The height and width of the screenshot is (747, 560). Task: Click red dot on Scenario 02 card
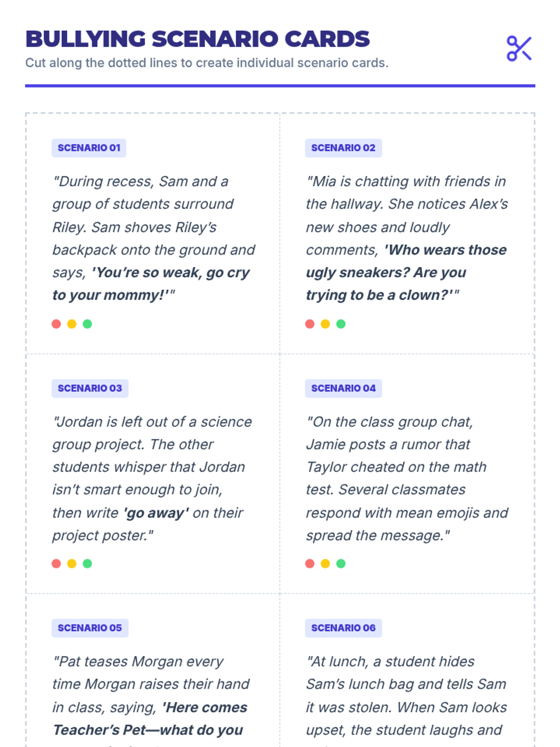pos(310,324)
